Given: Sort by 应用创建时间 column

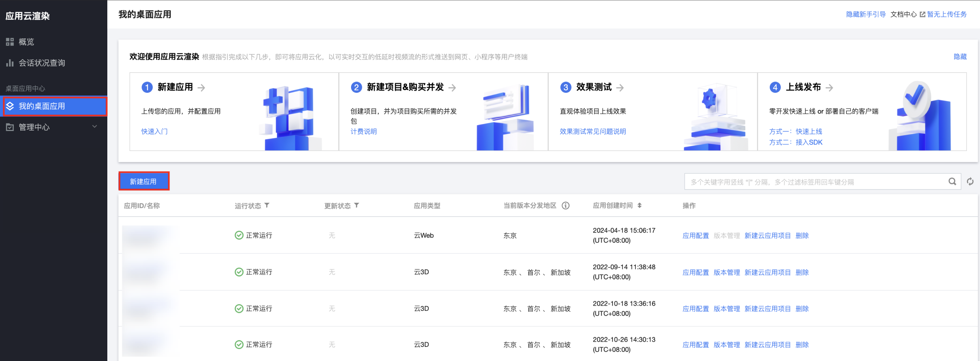Looking at the screenshot, I should click(x=640, y=205).
